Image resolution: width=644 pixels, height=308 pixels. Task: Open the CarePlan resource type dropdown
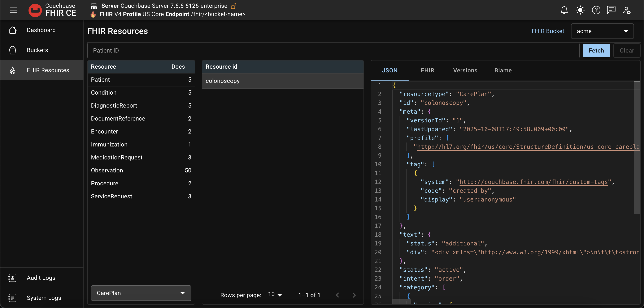[x=141, y=293]
